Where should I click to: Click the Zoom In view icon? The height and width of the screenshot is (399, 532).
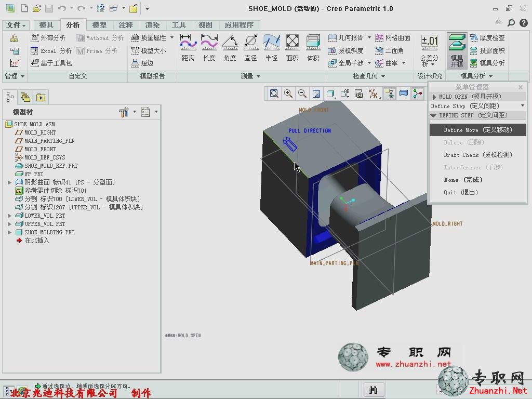coord(288,94)
